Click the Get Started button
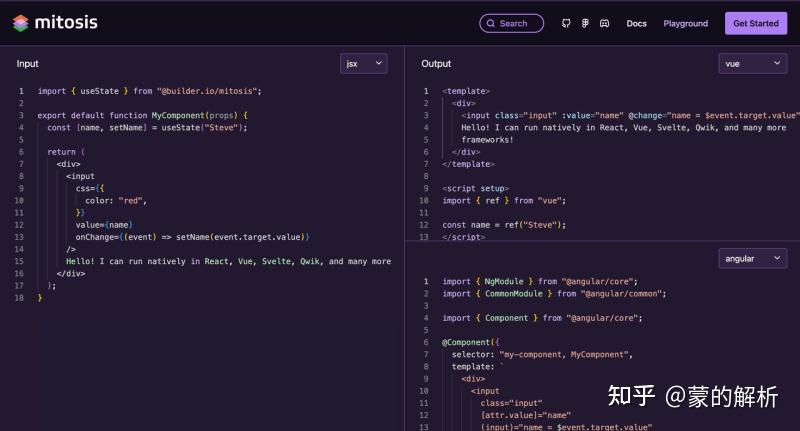Viewport: 800px width, 431px height. tap(756, 23)
